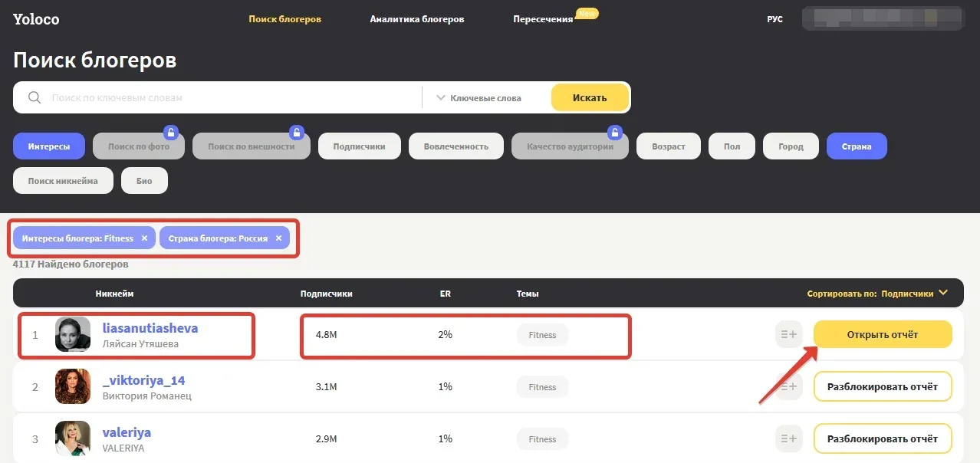980x463 pixels.
Task: Click add-to-list icon for valeriya
Action: point(788,439)
